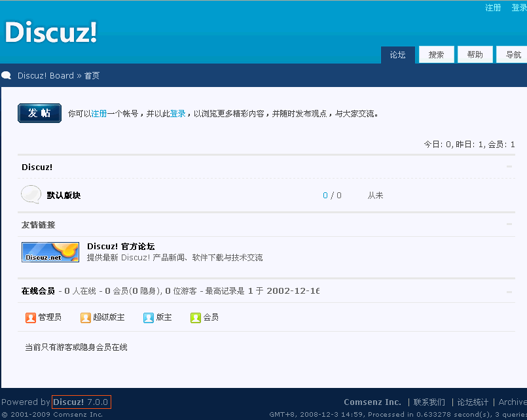The image size is (527, 420).
Task: Open the Archiver footer link
Action: coord(513,402)
